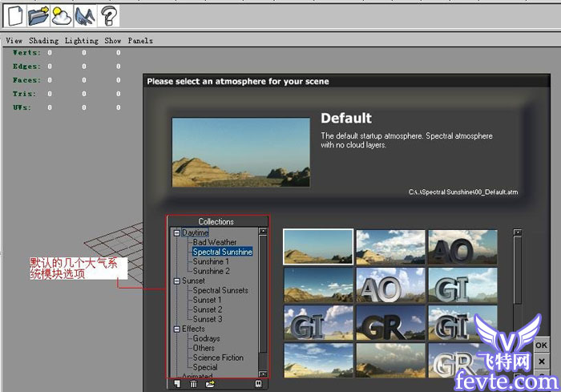Open the Lighting menu
Viewport: 561px width, 392px height.
point(82,40)
